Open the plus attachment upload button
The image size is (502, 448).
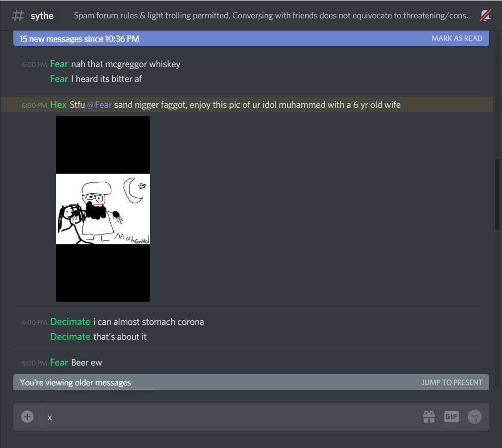[27, 417]
